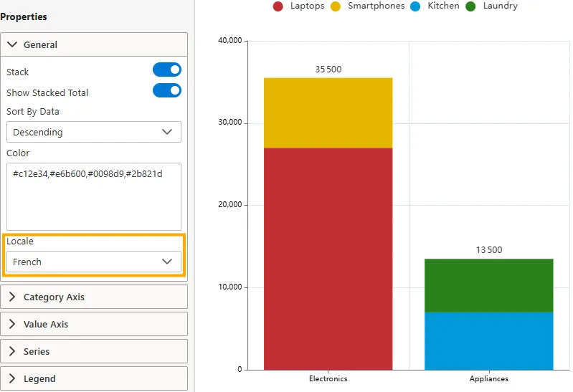Open the Sort By Data dropdown

coord(94,132)
